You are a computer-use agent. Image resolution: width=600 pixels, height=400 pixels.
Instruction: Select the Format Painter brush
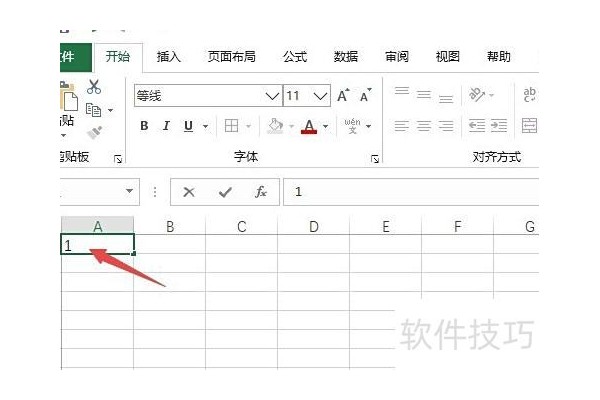(95, 132)
